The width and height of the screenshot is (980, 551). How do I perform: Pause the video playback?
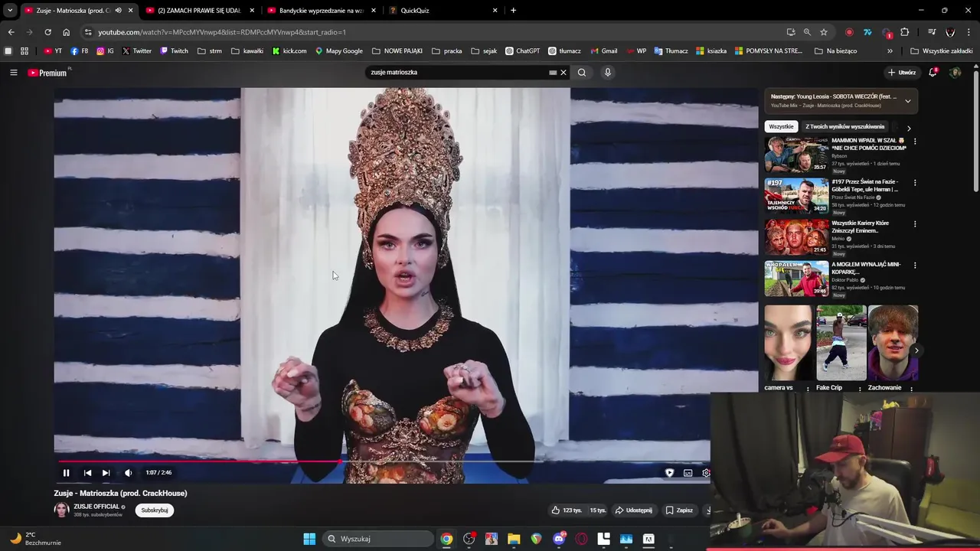[x=66, y=473]
